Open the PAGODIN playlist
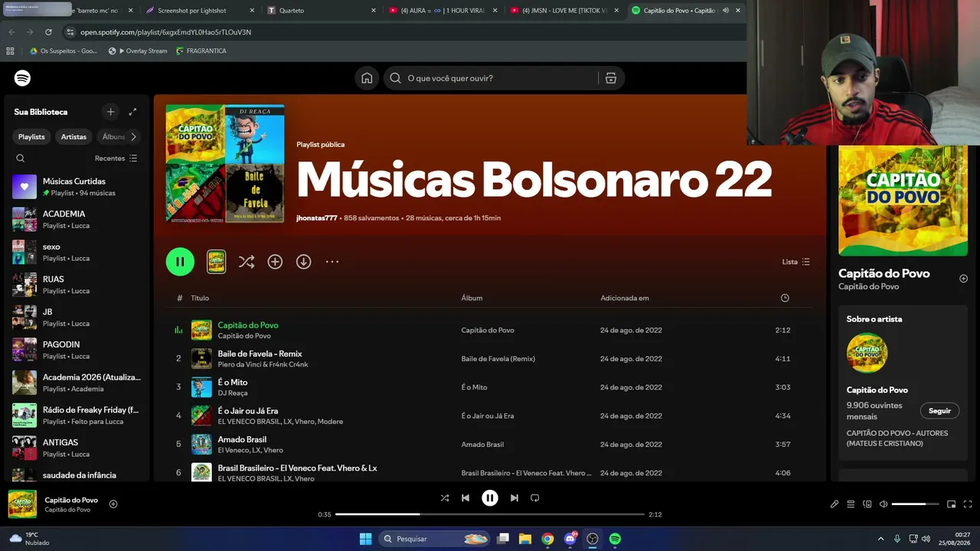Image resolution: width=980 pixels, height=551 pixels. click(x=77, y=350)
